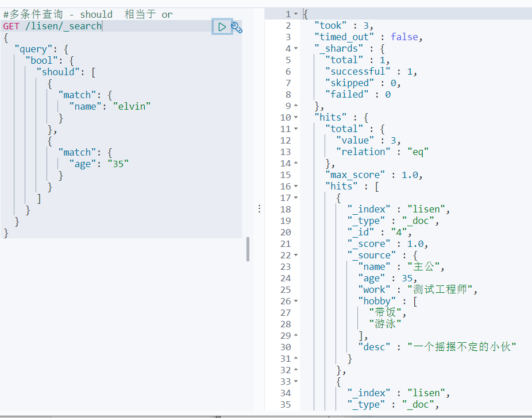Fold the hits array at line 16
Viewport: 532px width, 418px height.
pos(296,186)
